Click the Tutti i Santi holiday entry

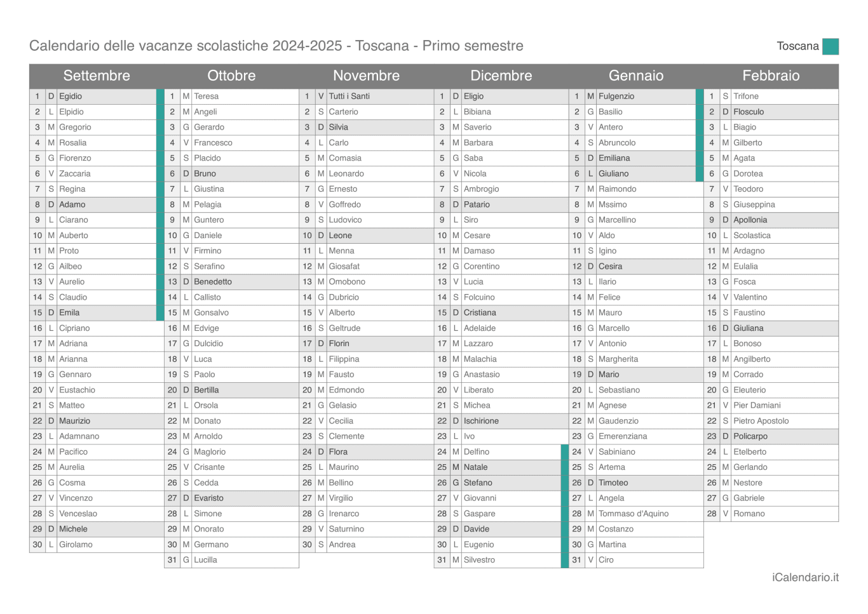[x=349, y=97]
